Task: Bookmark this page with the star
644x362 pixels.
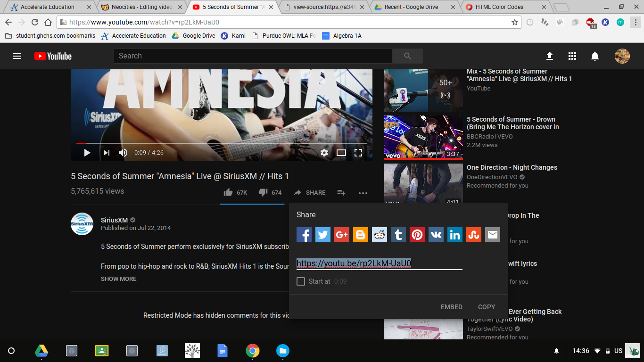Action: click(515, 22)
